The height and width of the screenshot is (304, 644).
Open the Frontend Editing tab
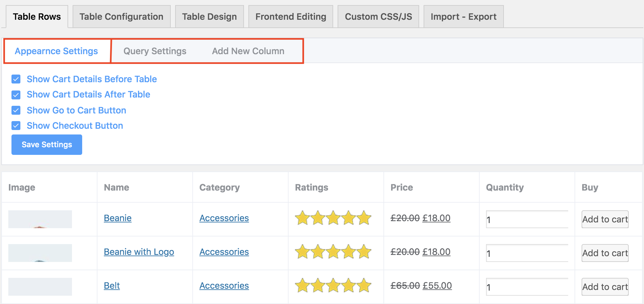290,17
